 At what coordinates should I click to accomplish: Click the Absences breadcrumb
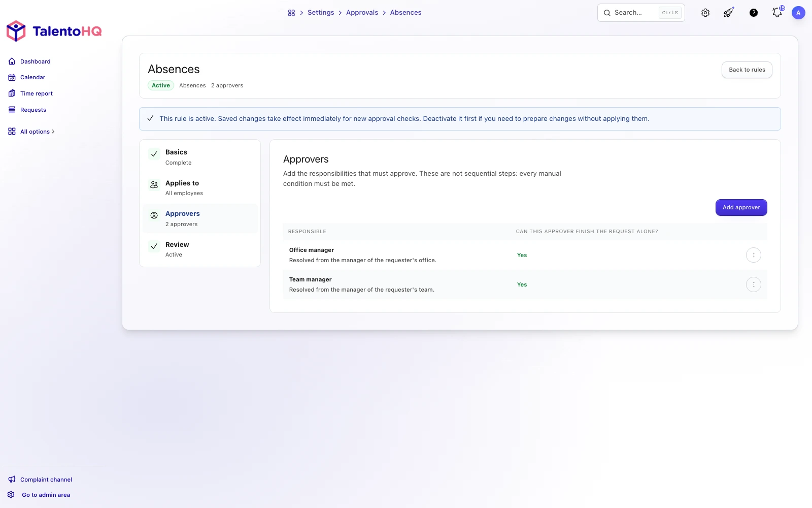coord(405,13)
